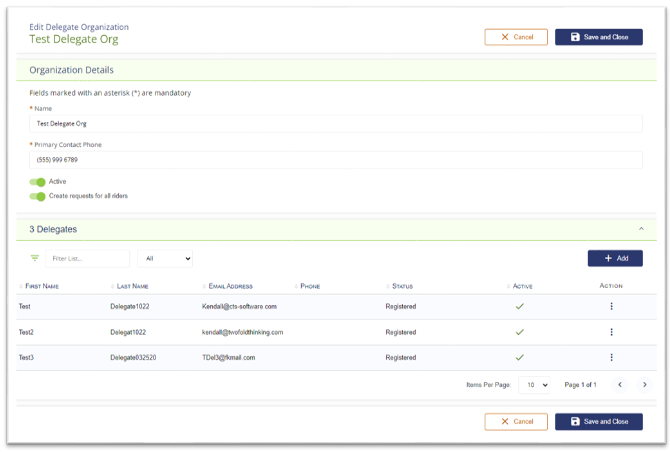This screenshot has height=452, width=670.
Task: Click active checkmark for Kendall@cts-software.com row
Action: coord(520,306)
